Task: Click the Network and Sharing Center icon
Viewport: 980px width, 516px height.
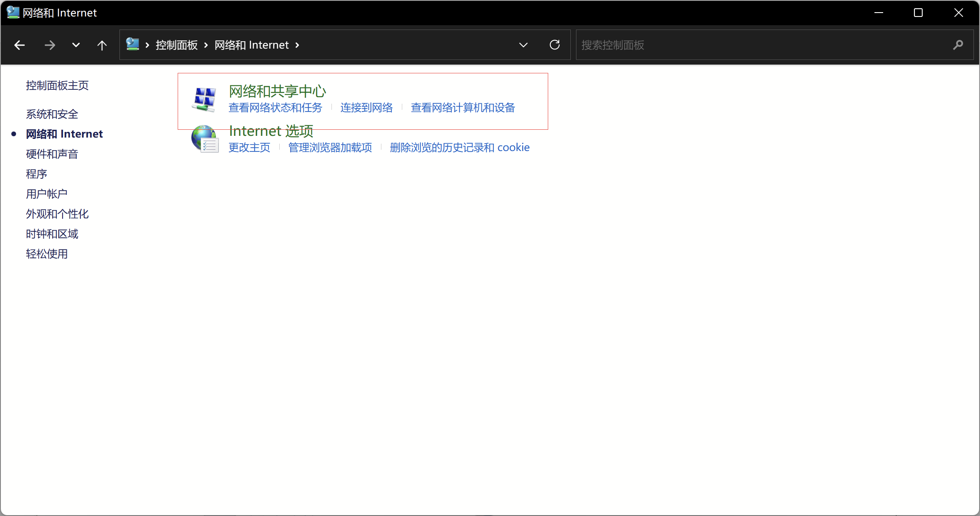Action: (204, 99)
